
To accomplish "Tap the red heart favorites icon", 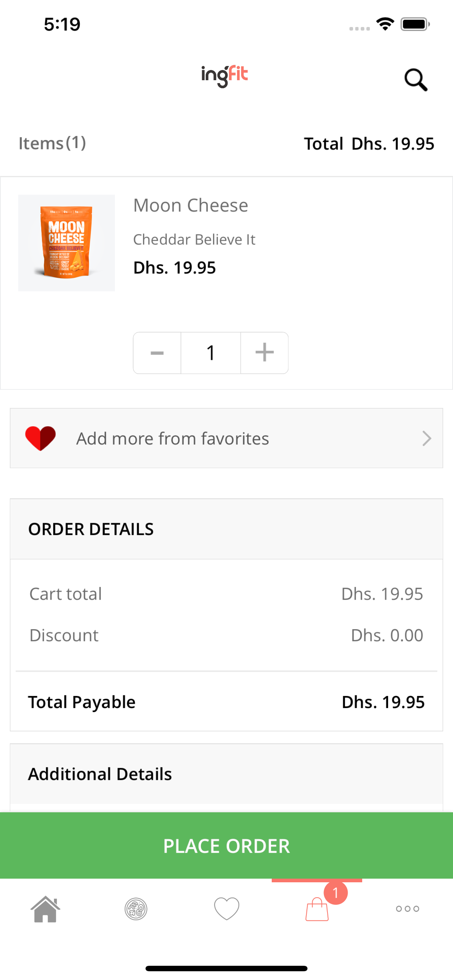I will click(x=40, y=438).
